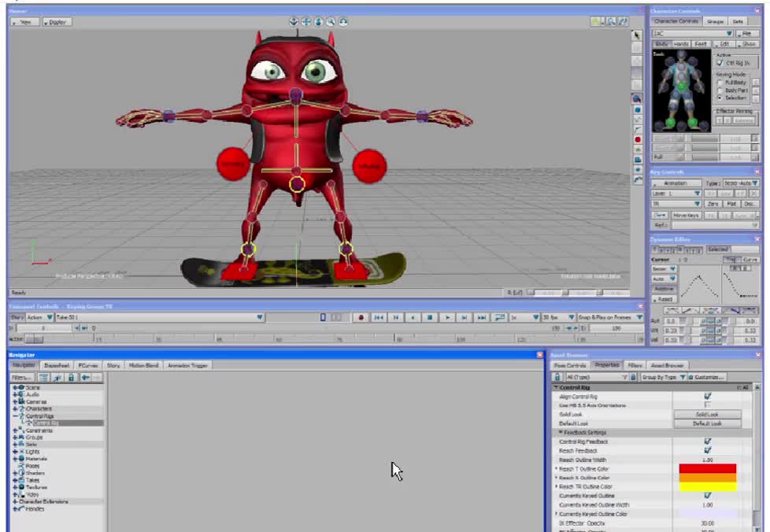770x532 pixels.
Task: Select the Full Body keying mode
Action: click(719, 82)
